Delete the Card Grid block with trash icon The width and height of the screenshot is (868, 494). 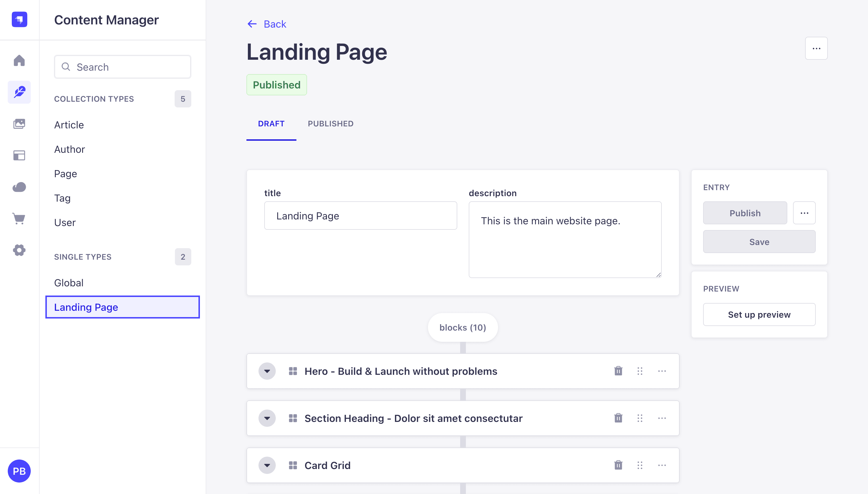click(618, 465)
